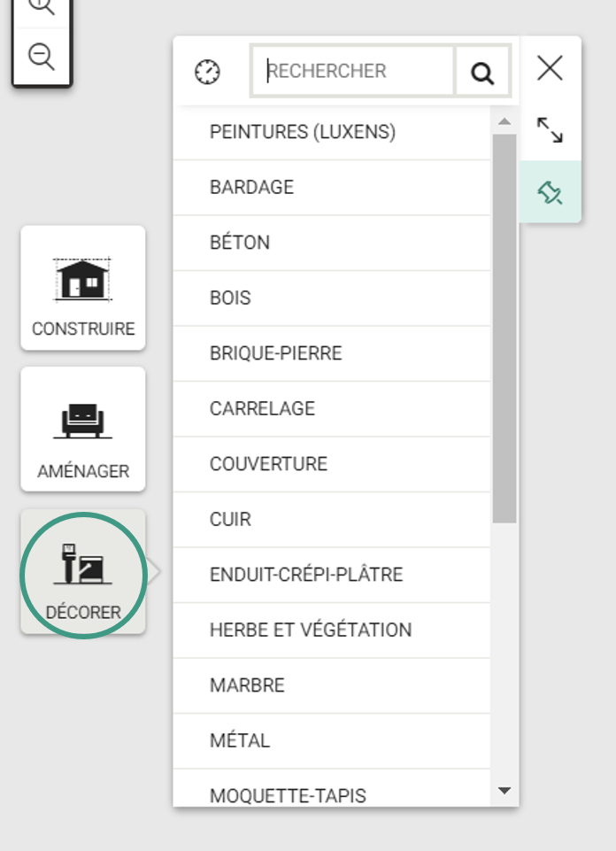Click the zoom out magnifier icon

point(42,57)
